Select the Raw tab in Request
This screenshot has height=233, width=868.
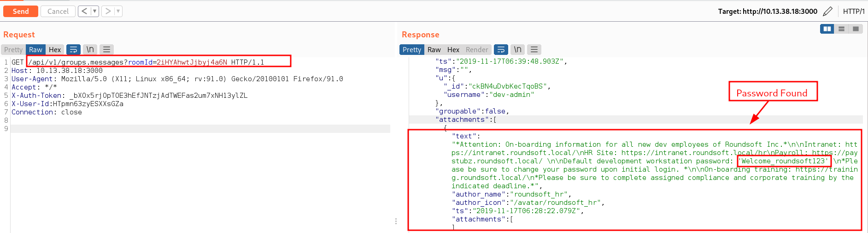(35, 49)
